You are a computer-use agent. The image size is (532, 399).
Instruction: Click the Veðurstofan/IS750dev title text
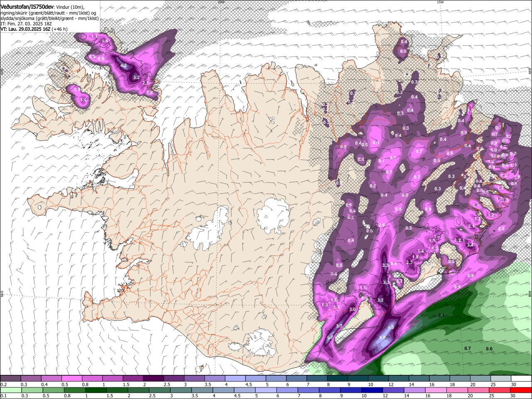coord(27,7)
